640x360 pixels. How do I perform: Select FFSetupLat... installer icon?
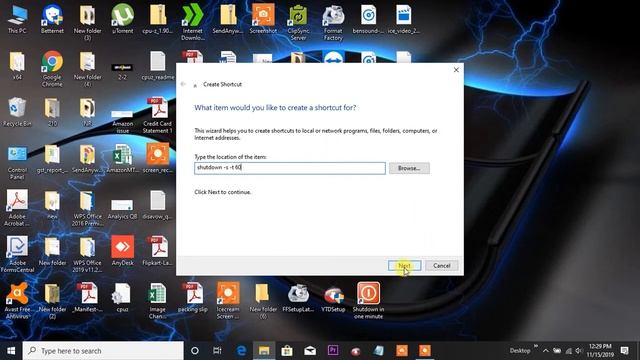click(298, 298)
